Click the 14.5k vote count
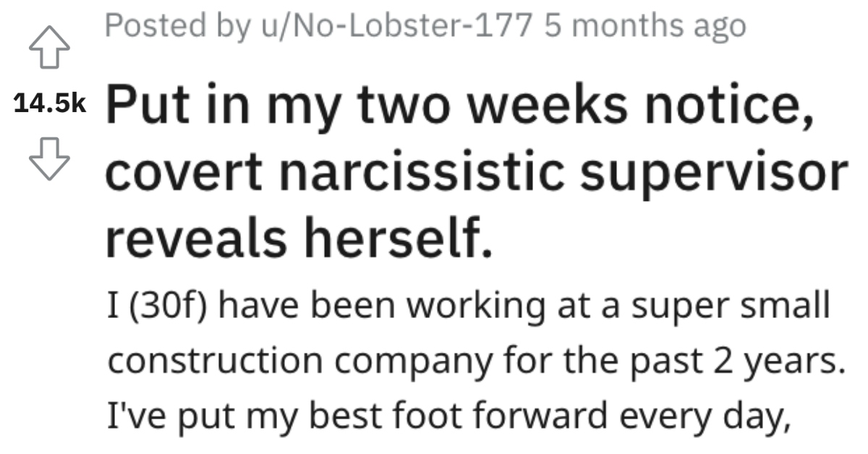The image size is (868, 454). click(x=49, y=104)
